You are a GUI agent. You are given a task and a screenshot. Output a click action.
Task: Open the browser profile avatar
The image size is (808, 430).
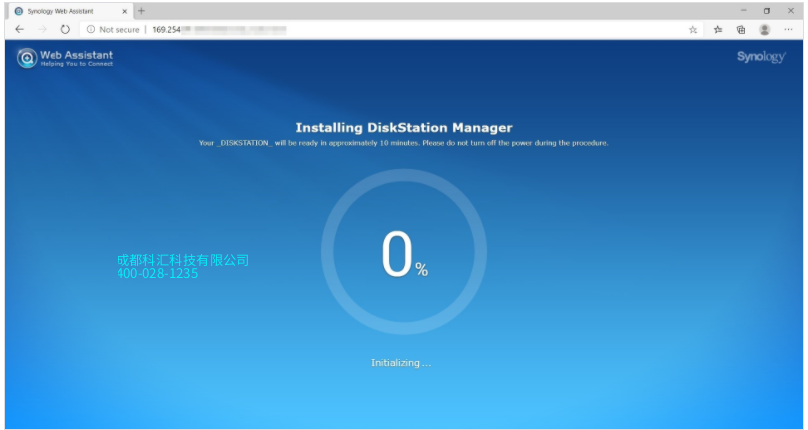coord(765,30)
